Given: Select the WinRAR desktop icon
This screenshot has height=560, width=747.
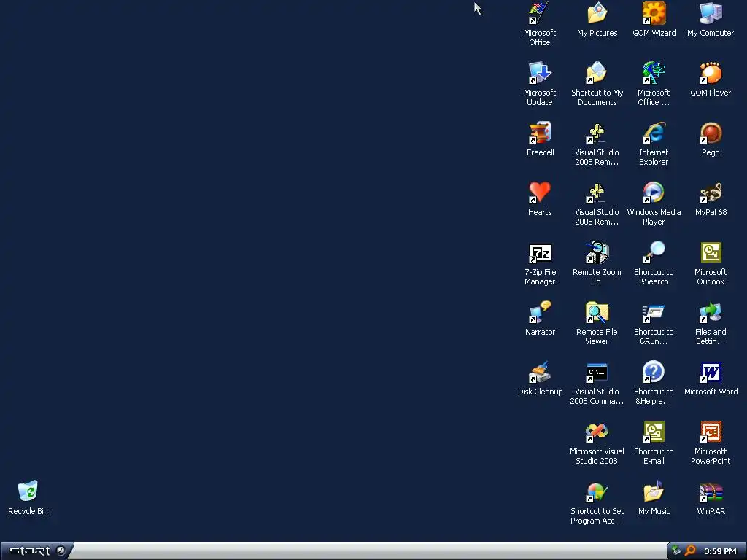Looking at the screenshot, I should coord(711,492).
